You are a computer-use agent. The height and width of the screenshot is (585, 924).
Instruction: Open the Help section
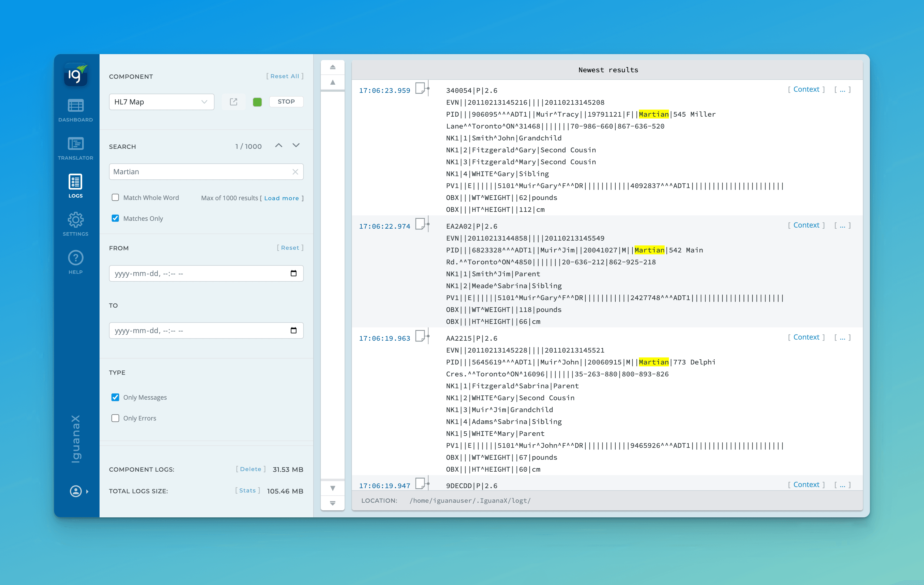75,262
